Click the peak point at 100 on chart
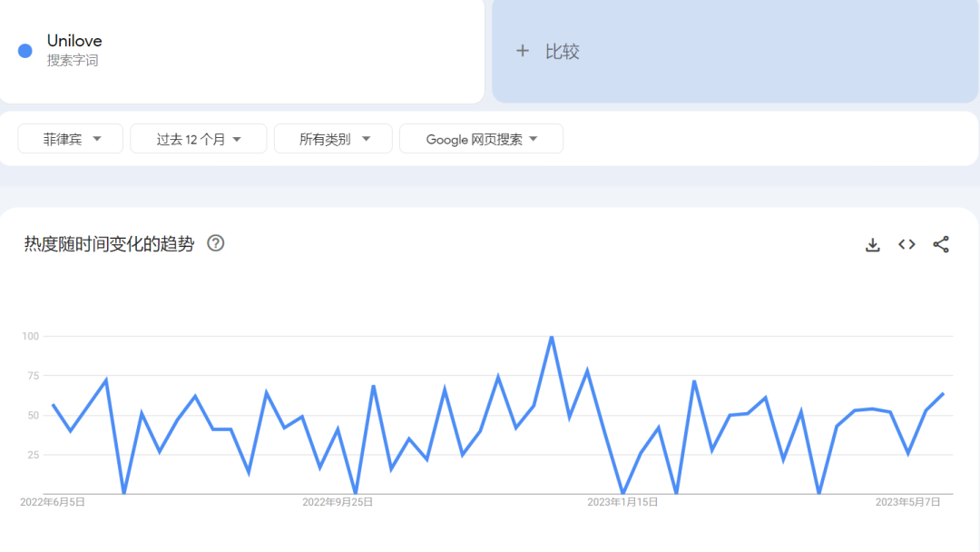 click(552, 337)
